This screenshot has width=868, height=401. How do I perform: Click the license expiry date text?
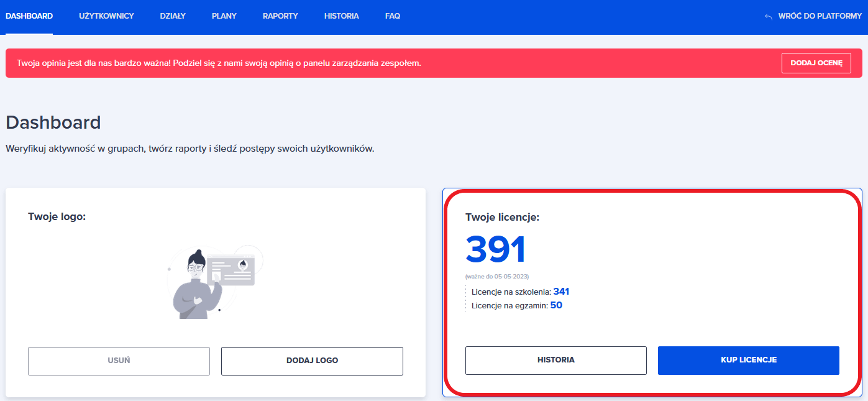click(x=497, y=276)
